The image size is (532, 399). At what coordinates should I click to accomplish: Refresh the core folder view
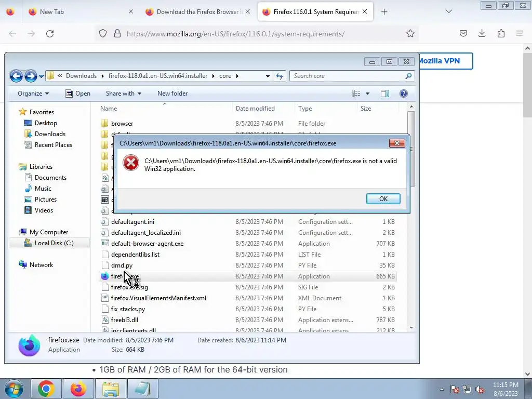[280, 76]
